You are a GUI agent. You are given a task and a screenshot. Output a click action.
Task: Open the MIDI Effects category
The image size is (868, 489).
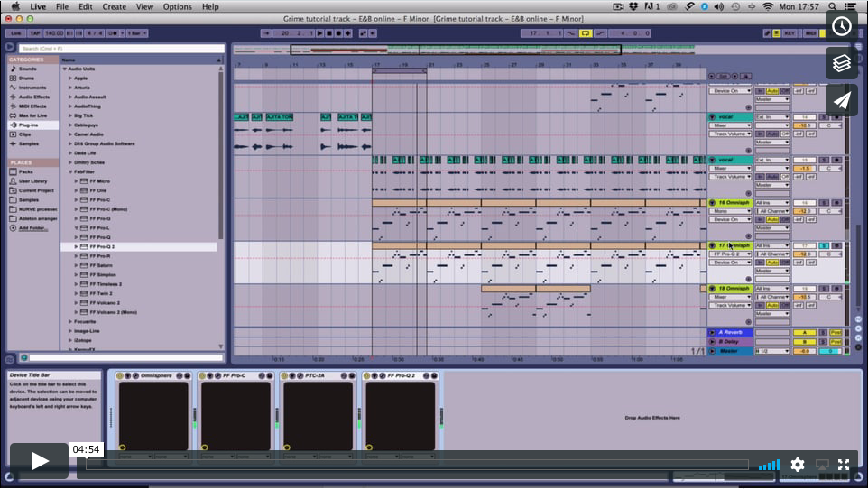click(x=32, y=106)
